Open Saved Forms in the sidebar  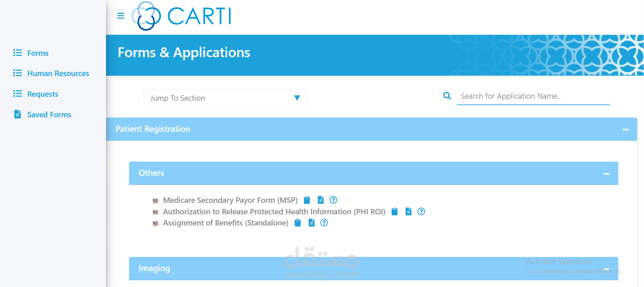[49, 115]
